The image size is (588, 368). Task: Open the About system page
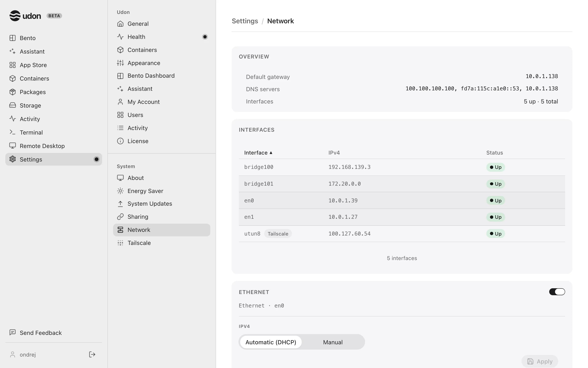pos(161,178)
